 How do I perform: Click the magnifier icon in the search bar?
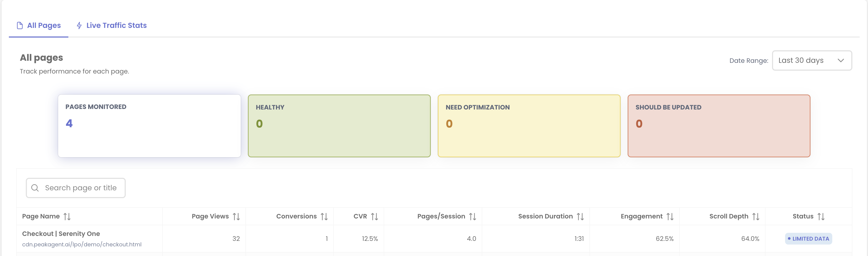point(35,188)
